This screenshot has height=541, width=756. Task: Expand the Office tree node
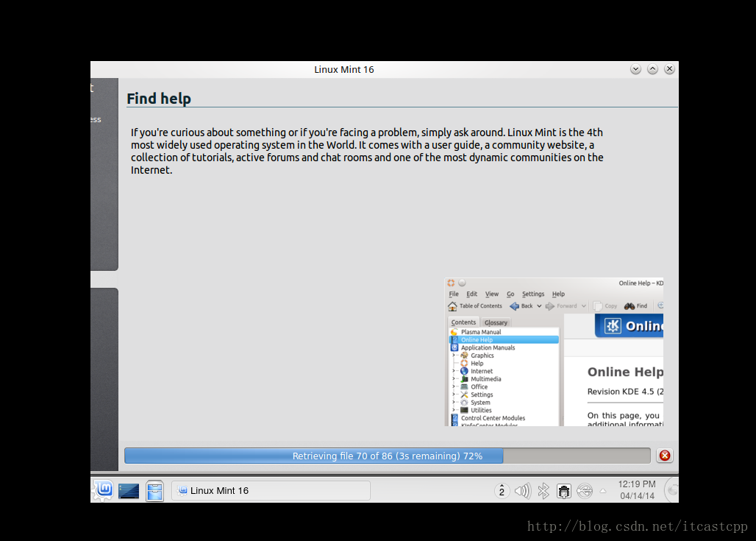pos(454,386)
